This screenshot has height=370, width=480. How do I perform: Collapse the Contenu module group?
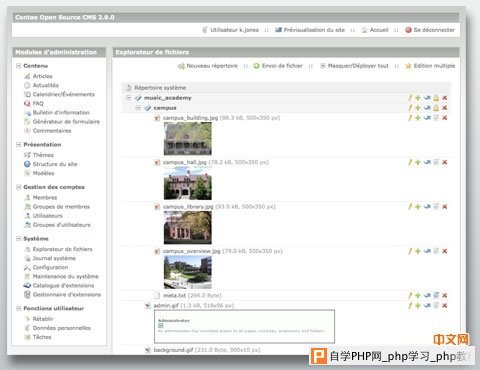(x=19, y=66)
